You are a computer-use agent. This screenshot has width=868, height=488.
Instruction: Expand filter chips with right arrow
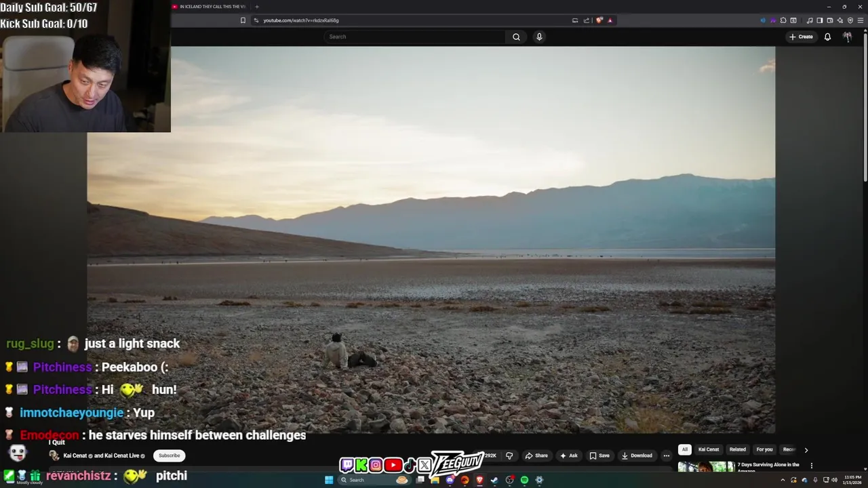[806, 449]
